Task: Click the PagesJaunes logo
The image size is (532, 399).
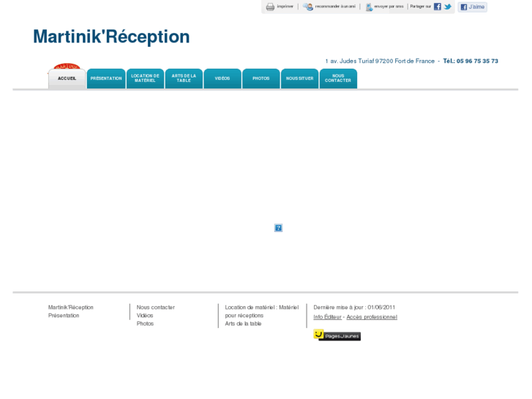Action: (337, 335)
